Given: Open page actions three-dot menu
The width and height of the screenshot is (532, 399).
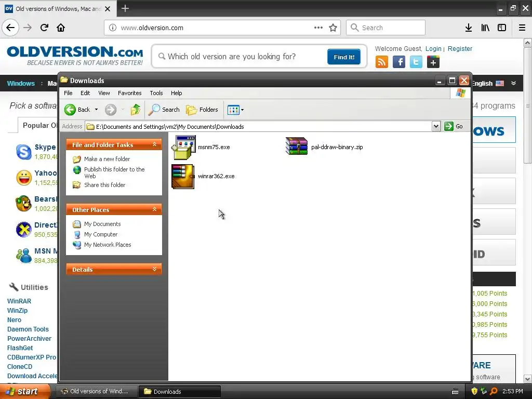Looking at the screenshot, I should tap(318, 28).
